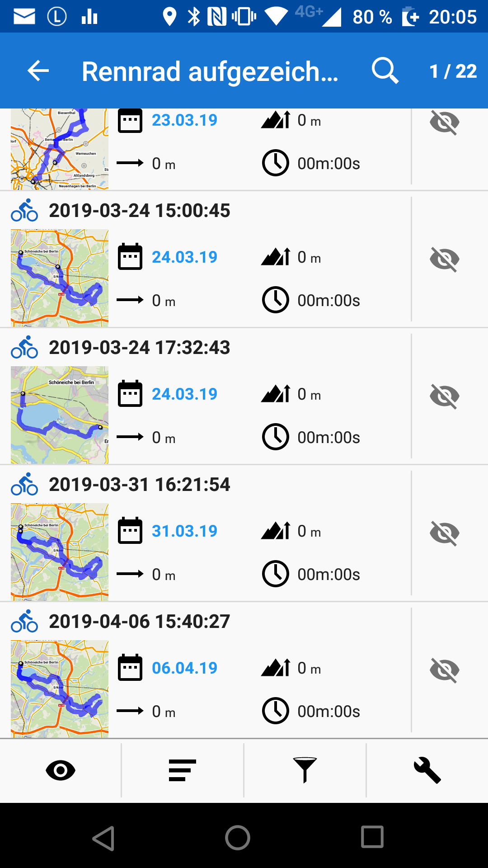The image size is (488, 868).
Task: Tap the back arrow in header
Action: pos(38,71)
